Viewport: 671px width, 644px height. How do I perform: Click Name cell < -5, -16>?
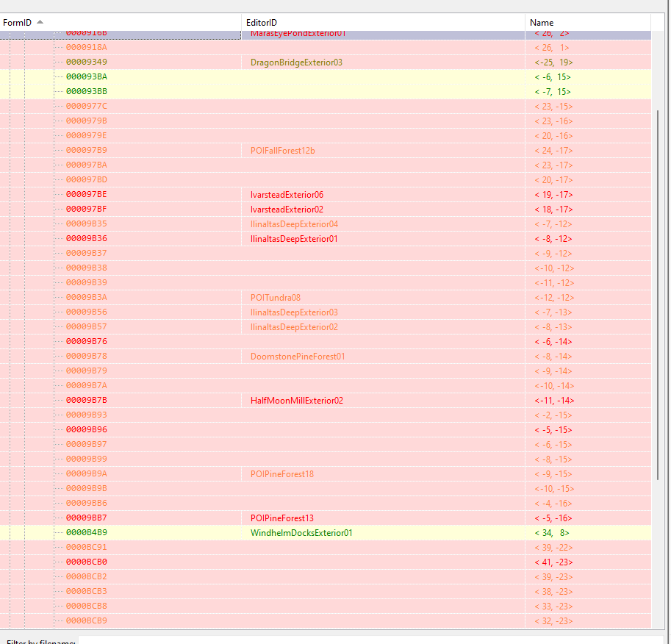(x=553, y=518)
